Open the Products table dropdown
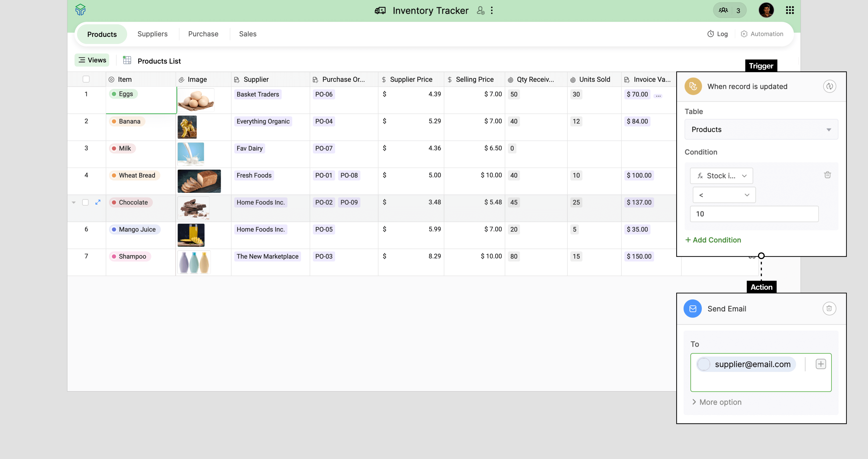 click(761, 130)
